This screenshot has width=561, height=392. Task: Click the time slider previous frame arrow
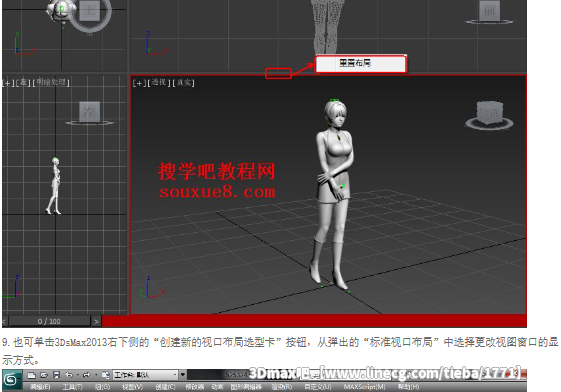click(x=5, y=321)
